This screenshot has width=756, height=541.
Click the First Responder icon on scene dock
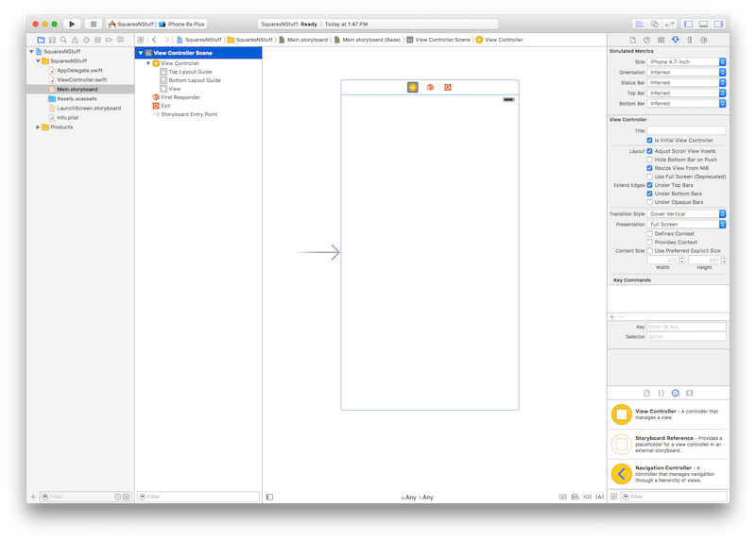(430, 87)
